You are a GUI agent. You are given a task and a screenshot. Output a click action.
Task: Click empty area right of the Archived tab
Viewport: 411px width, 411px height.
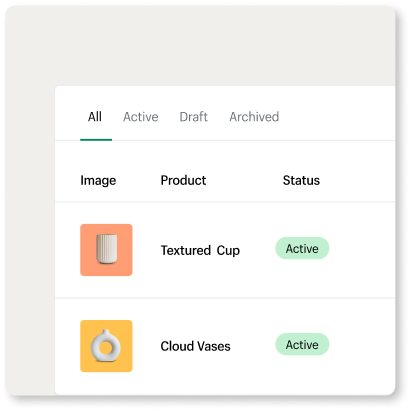click(337, 115)
